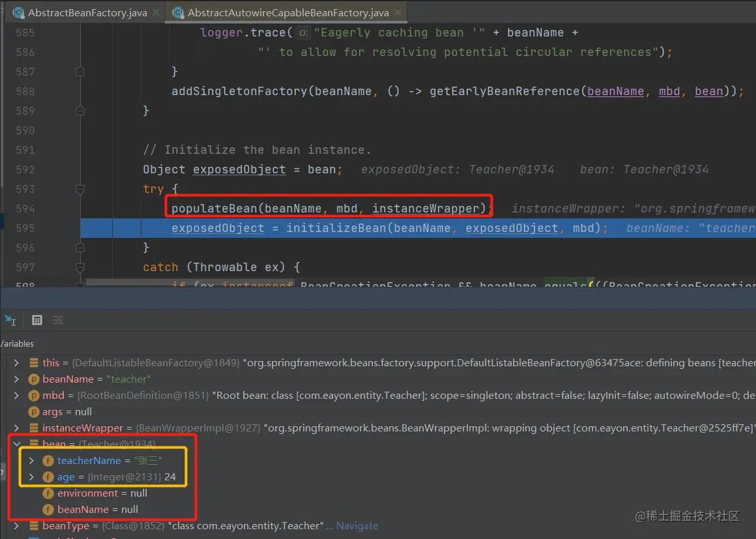
Task: Click addSingletonFactory call on line 588
Action: point(239,91)
